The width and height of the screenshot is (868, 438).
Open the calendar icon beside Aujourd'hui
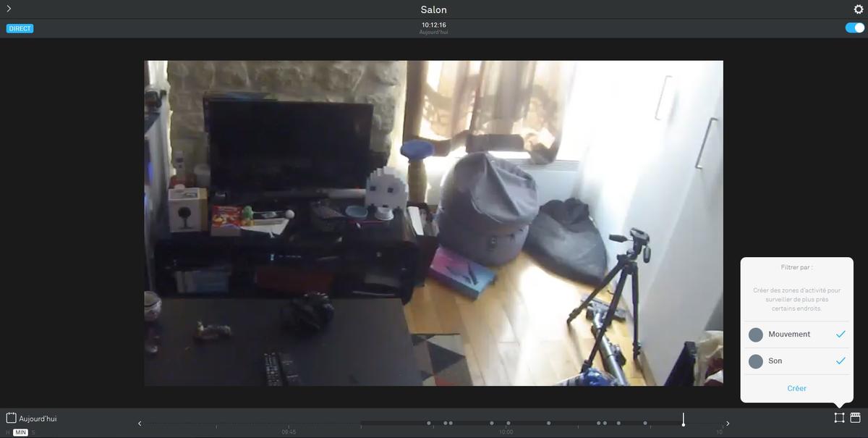[x=11, y=418]
